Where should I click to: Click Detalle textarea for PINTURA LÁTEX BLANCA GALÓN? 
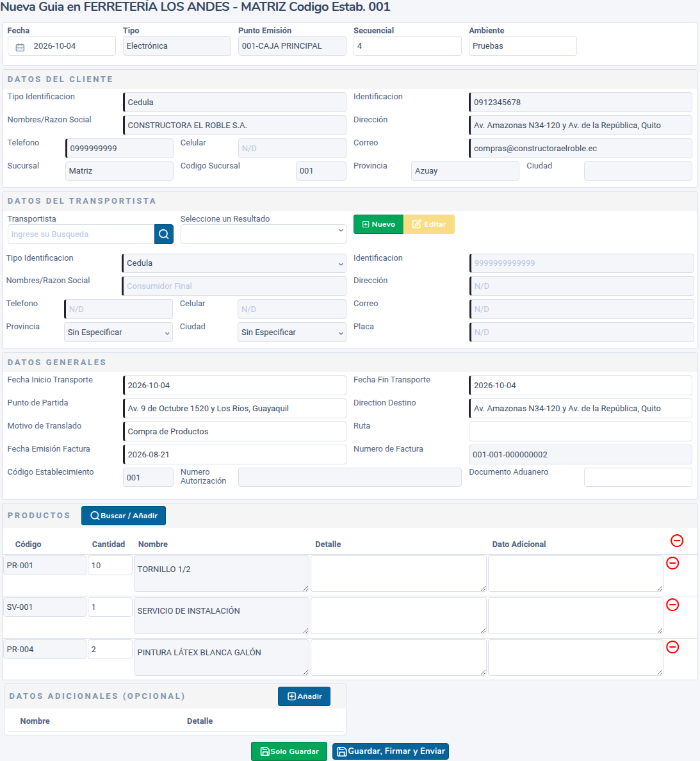(x=399, y=658)
